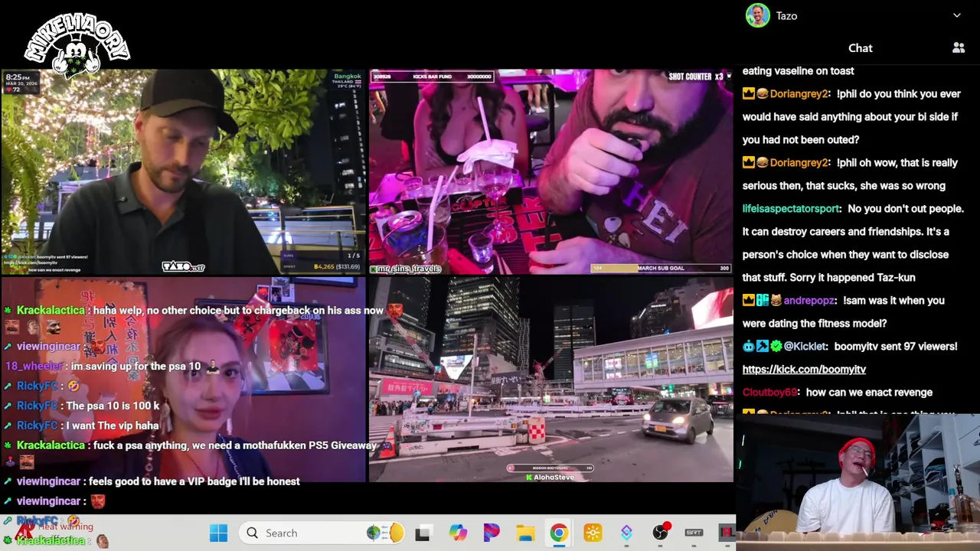The height and width of the screenshot is (551, 980).
Task: Click the Tazo channel avatar
Action: tap(757, 15)
